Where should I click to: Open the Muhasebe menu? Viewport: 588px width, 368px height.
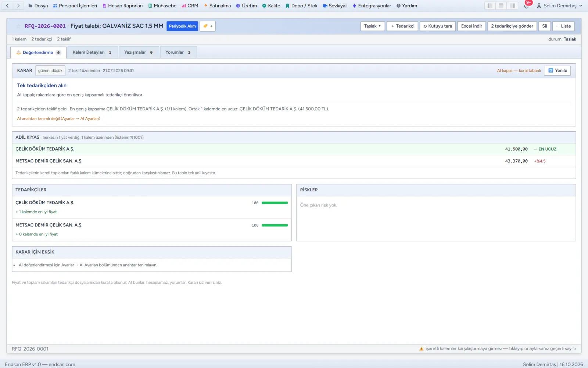click(162, 6)
